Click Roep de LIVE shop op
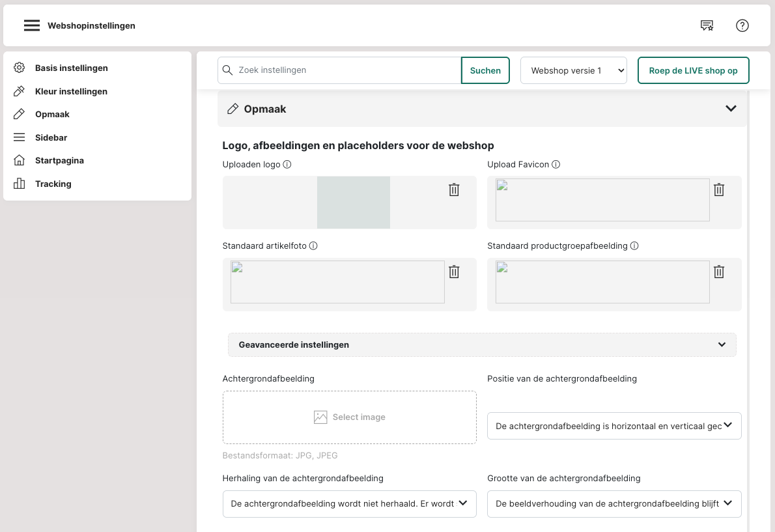Screen dimensions: 775x532 tap(693, 70)
